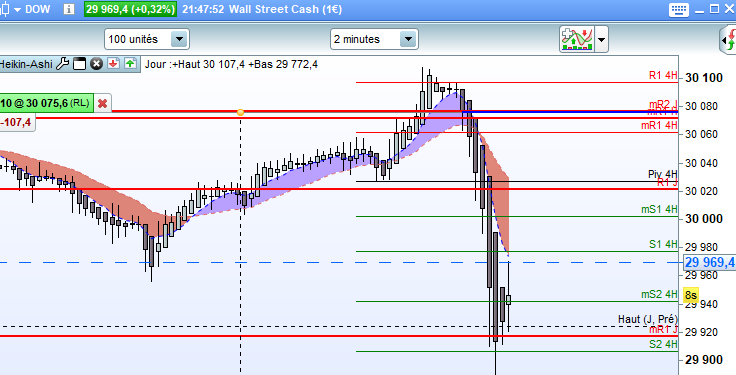Click the Jour Haut/Bas info text
This screenshot has height=375, width=736.
(x=231, y=64)
